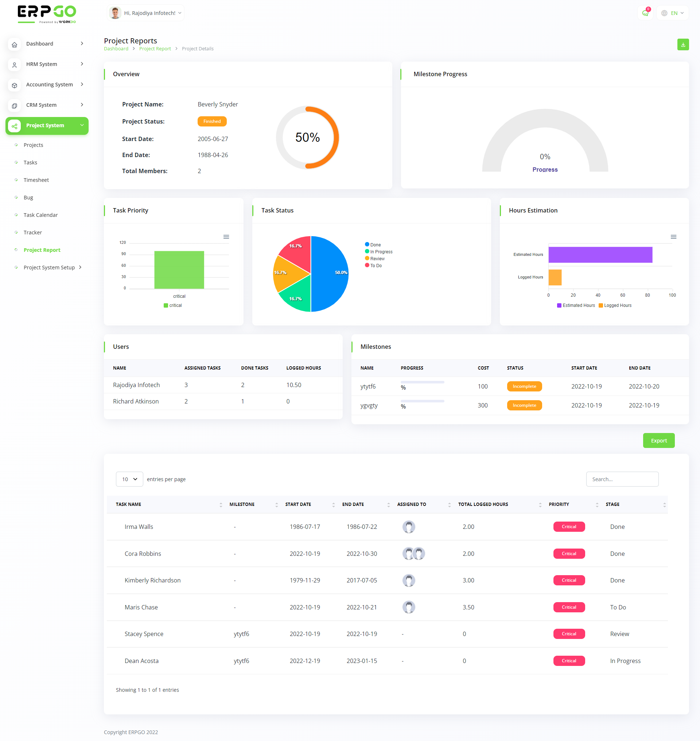Go to Project Report breadcrumb link

[x=155, y=49]
